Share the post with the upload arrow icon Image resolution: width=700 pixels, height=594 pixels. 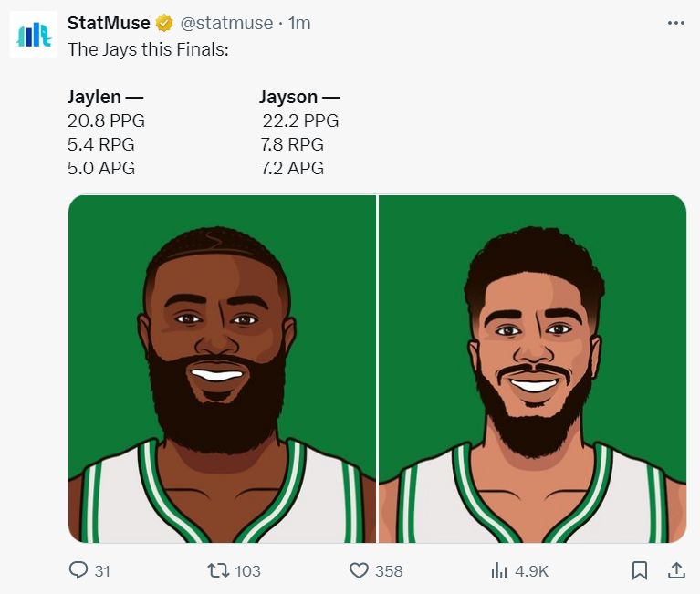tap(676, 570)
